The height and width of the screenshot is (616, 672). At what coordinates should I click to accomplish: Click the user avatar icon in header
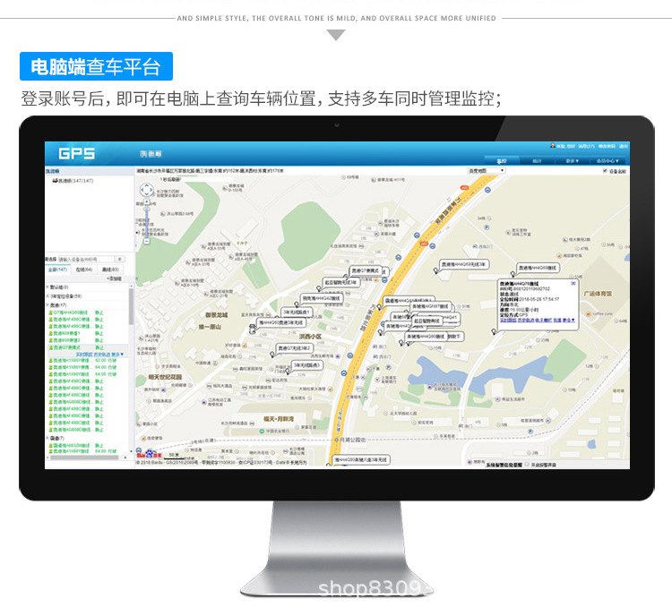pyautogui.click(x=553, y=146)
